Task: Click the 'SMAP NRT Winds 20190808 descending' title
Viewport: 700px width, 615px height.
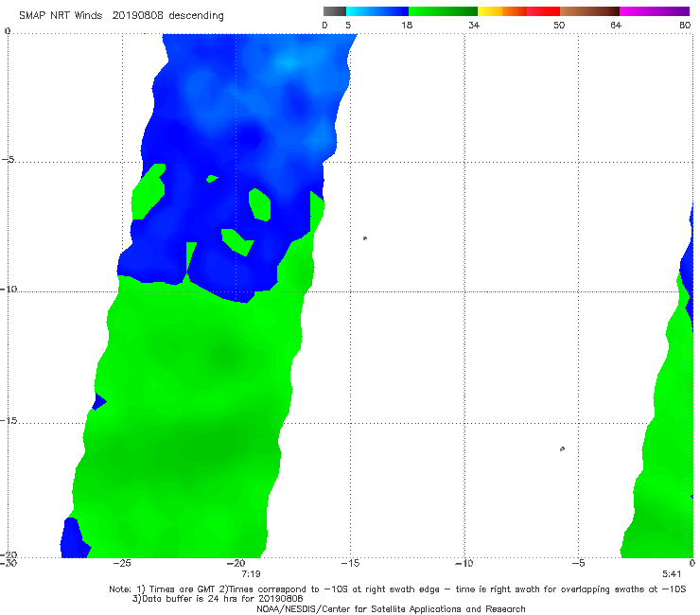Action: click(121, 15)
